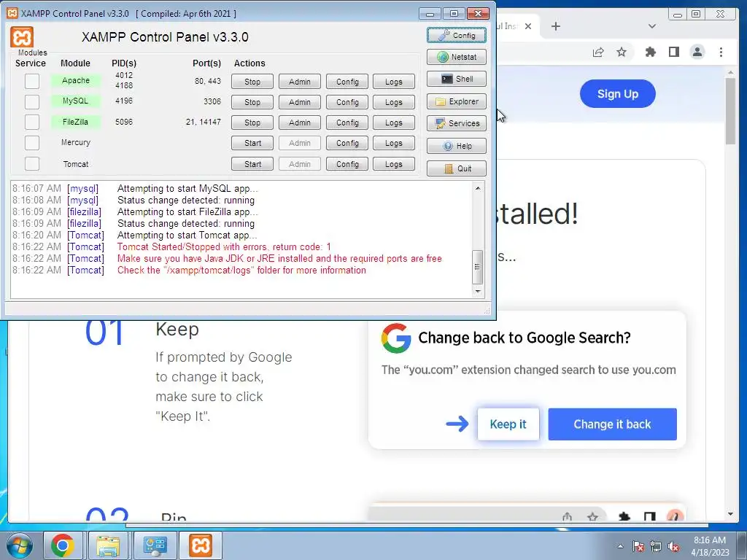The image size is (747, 560).
Task: Toggle the Tomcat service checkbox
Action: coord(32,164)
